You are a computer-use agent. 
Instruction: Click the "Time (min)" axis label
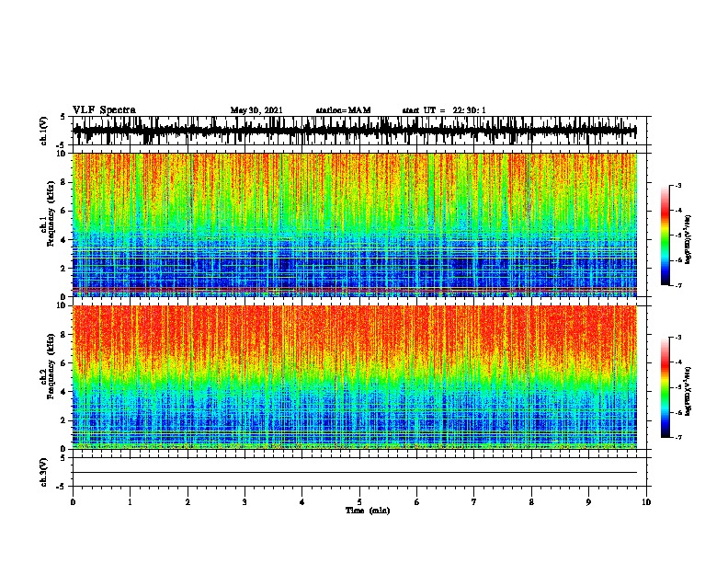[368, 511]
